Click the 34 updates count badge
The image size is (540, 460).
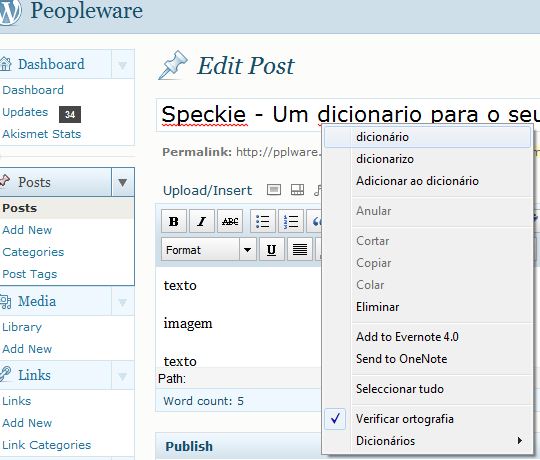[x=70, y=114]
